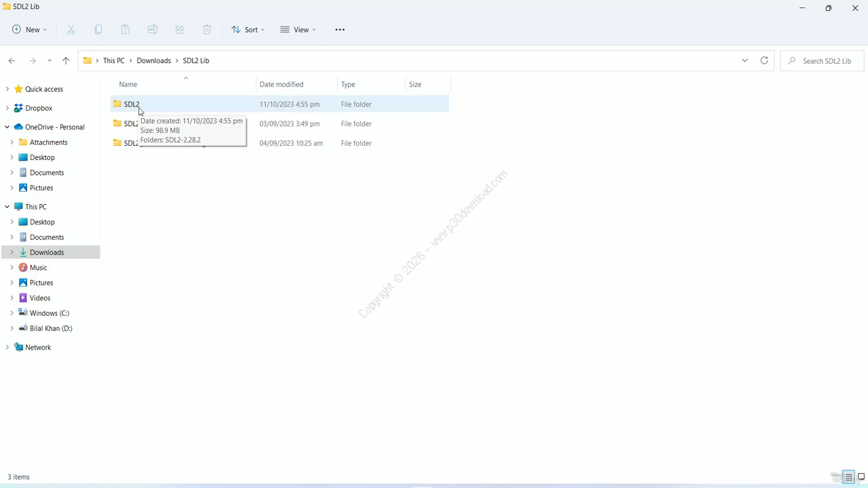The width and height of the screenshot is (868, 488).
Task: Open Quick access in navigation pane
Action: [44, 89]
